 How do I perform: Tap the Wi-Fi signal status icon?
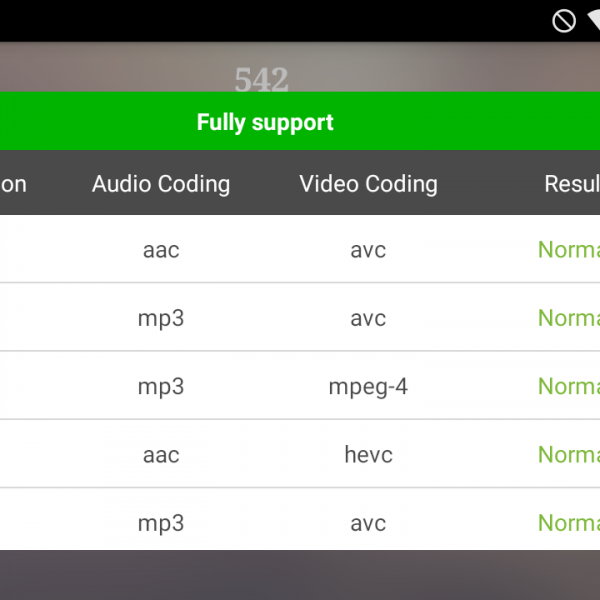593,21
